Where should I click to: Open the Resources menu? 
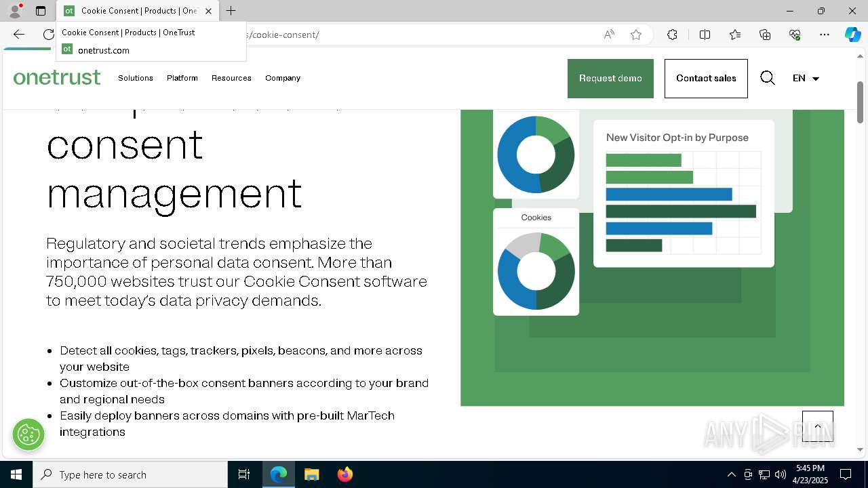click(x=231, y=78)
